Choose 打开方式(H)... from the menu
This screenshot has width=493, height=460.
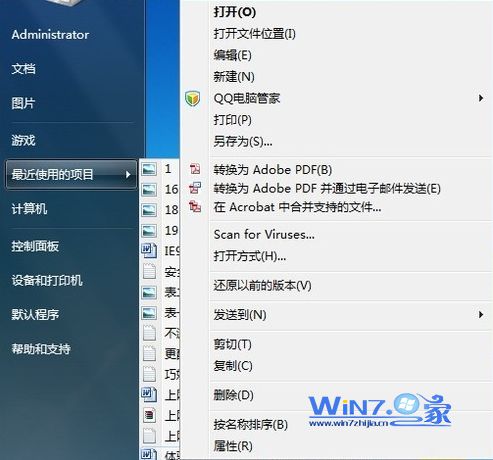[250, 256]
